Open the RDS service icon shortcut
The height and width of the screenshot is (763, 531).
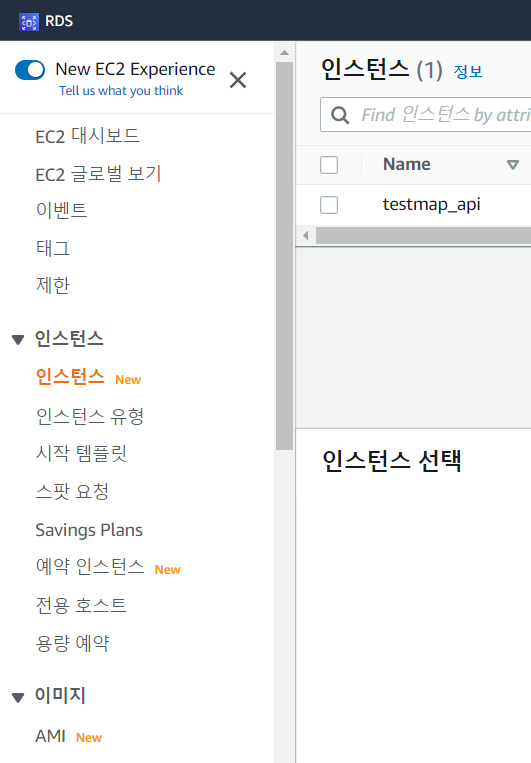28,21
